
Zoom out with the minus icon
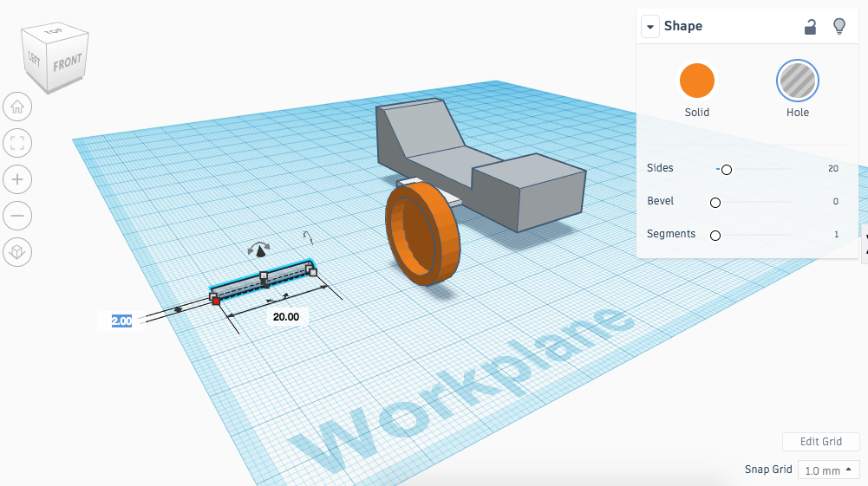[x=17, y=216]
